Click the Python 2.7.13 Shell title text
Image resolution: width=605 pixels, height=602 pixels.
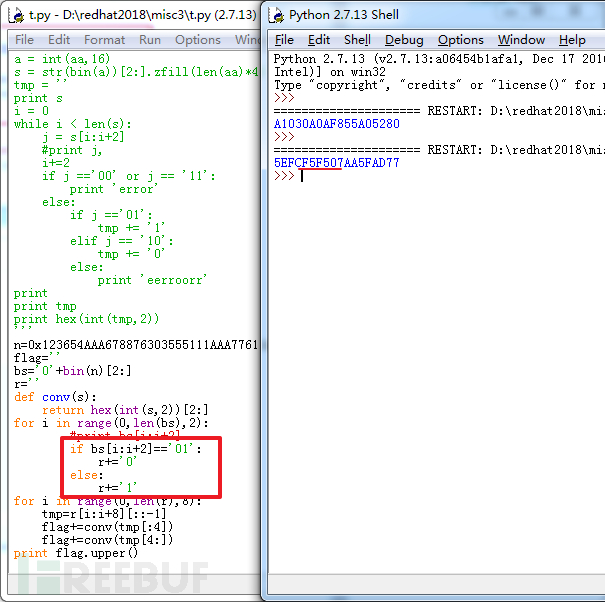pos(344,15)
